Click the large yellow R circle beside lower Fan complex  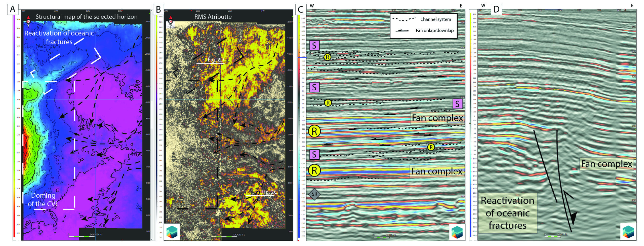pos(314,170)
